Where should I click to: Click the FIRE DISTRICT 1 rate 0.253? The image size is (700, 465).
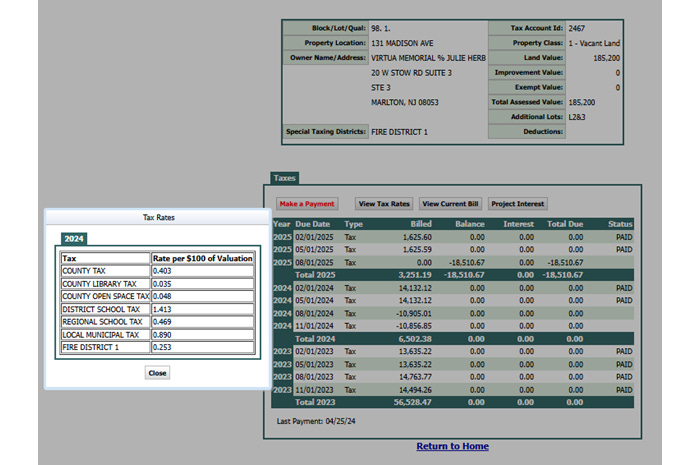203,347
